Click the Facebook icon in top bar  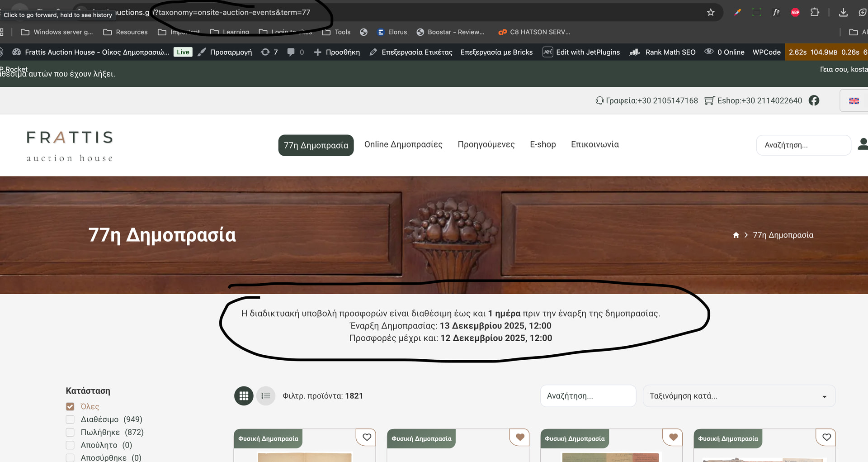click(814, 100)
